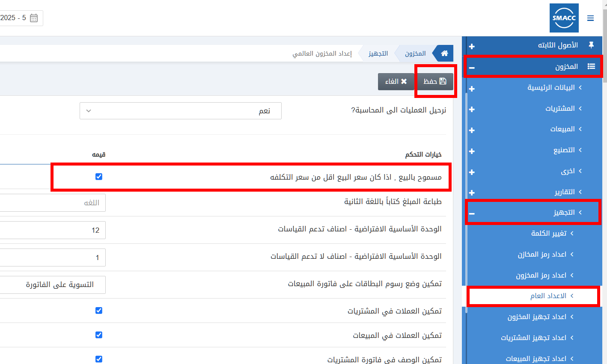Open المبيعات submenu

point(562,129)
